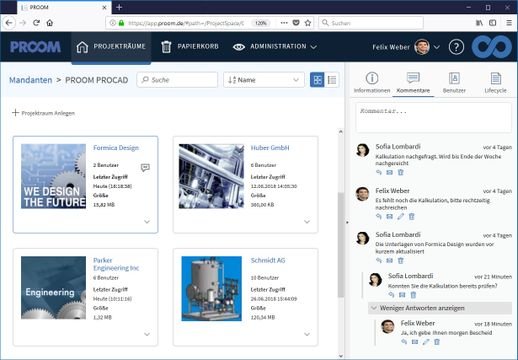
Task: Expand the Formica Design card chevron
Action: 147,222
